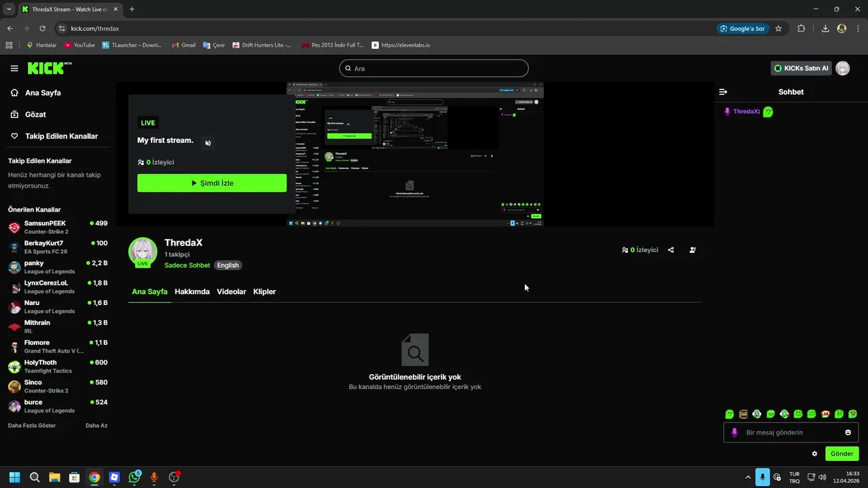Open burce League of Legends channel
The width and height of the screenshot is (868, 488).
pyautogui.click(x=58, y=406)
